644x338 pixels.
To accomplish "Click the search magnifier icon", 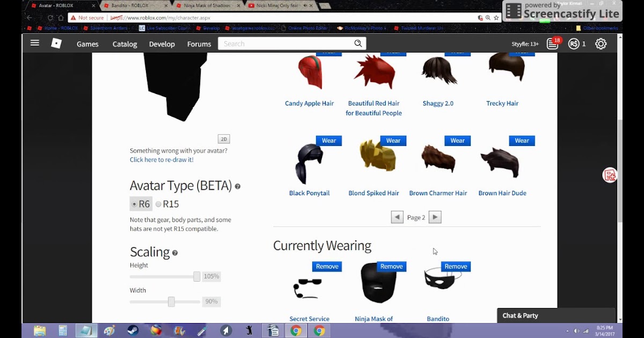I will [x=358, y=43].
